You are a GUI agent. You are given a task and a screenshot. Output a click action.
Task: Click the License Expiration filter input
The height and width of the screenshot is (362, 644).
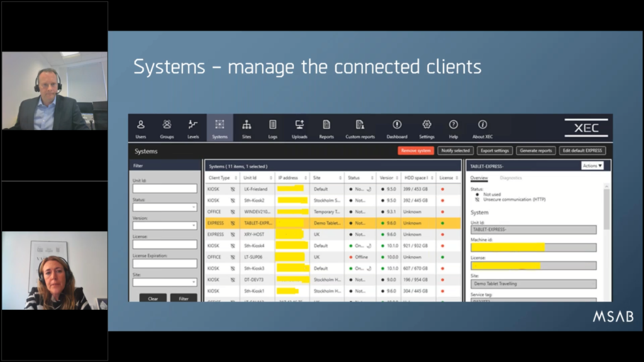pyautogui.click(x=165, y=263)
